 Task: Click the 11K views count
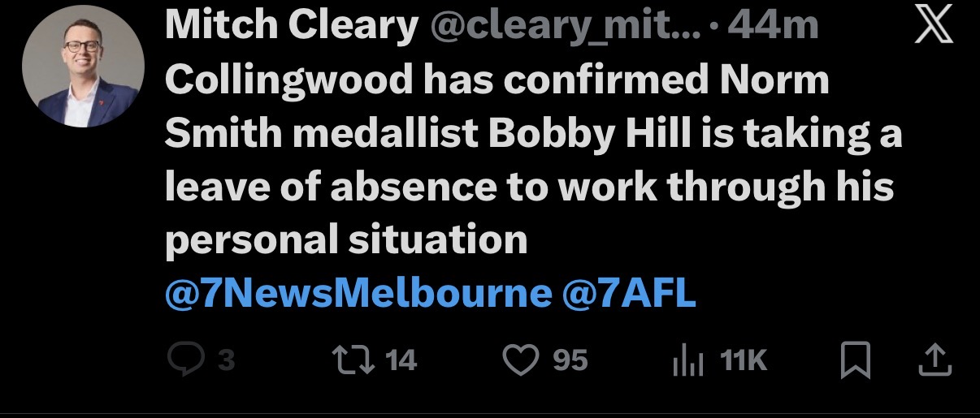point(744,360)
